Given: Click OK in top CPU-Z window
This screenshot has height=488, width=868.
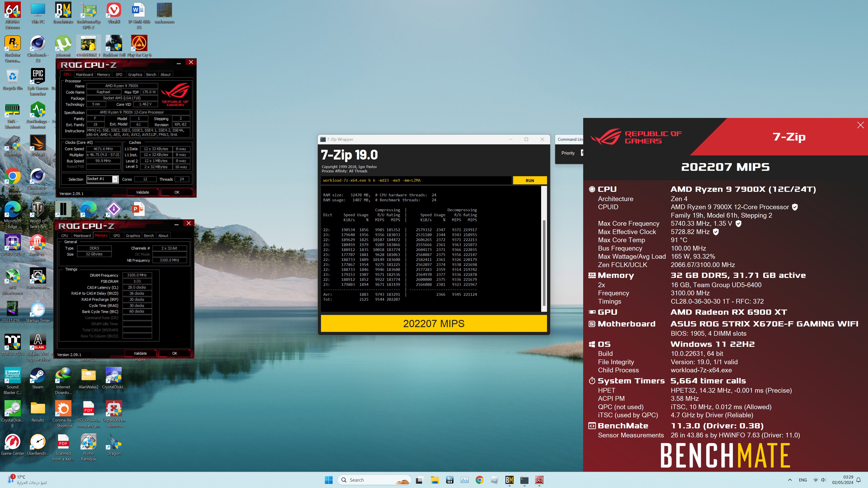Looking at the screenshot, I should tap(177, 192).
